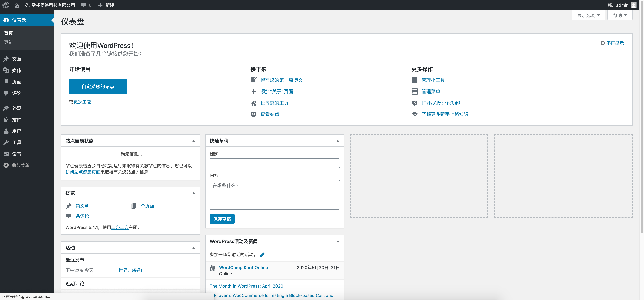Open the 帮助 dropdown tab

[620, 15]
